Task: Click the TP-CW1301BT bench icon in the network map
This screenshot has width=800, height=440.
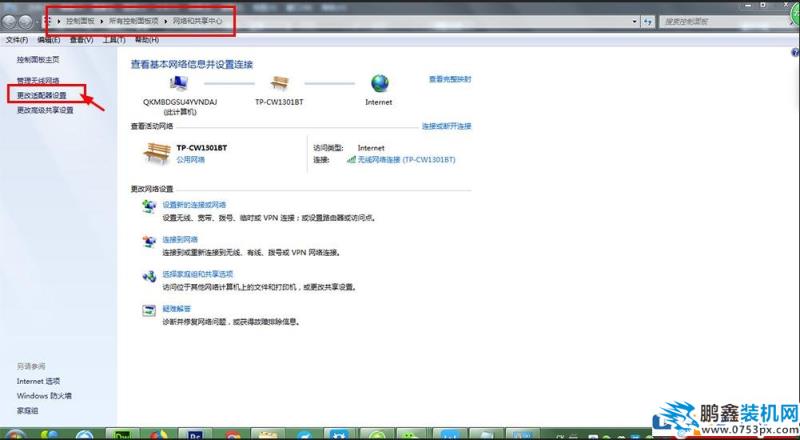Action: pyautogui.click(x=279, y=84)
